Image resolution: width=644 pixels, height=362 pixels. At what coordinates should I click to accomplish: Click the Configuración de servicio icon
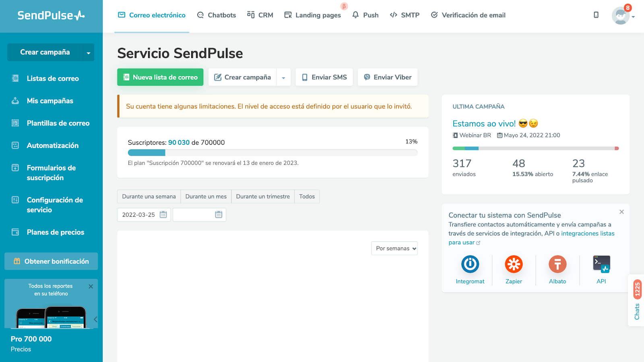15,200
